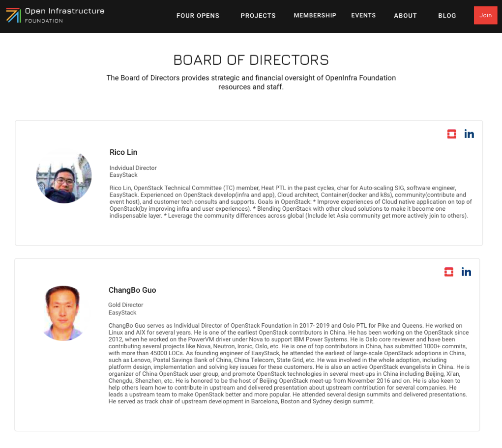Click ChangBo Guo's profile photo
The image size is (502, 448).
pyautogui.click(x=63, y=313)
